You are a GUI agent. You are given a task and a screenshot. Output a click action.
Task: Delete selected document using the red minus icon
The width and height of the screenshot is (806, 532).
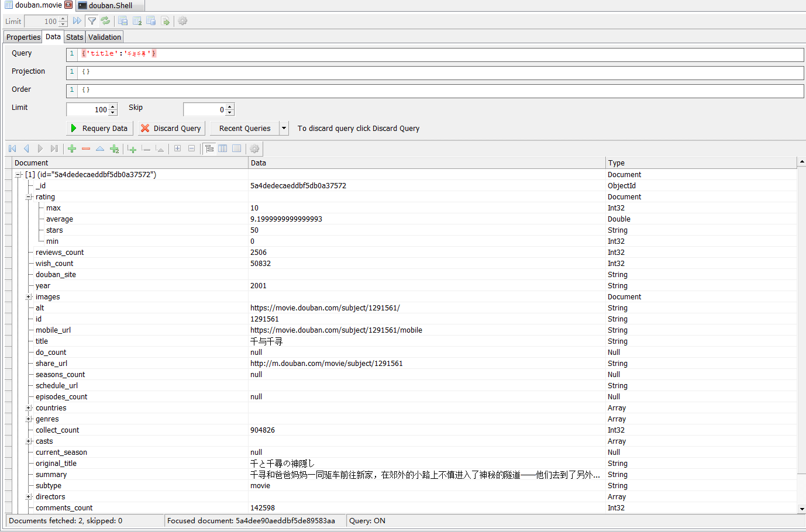(86, 148)
